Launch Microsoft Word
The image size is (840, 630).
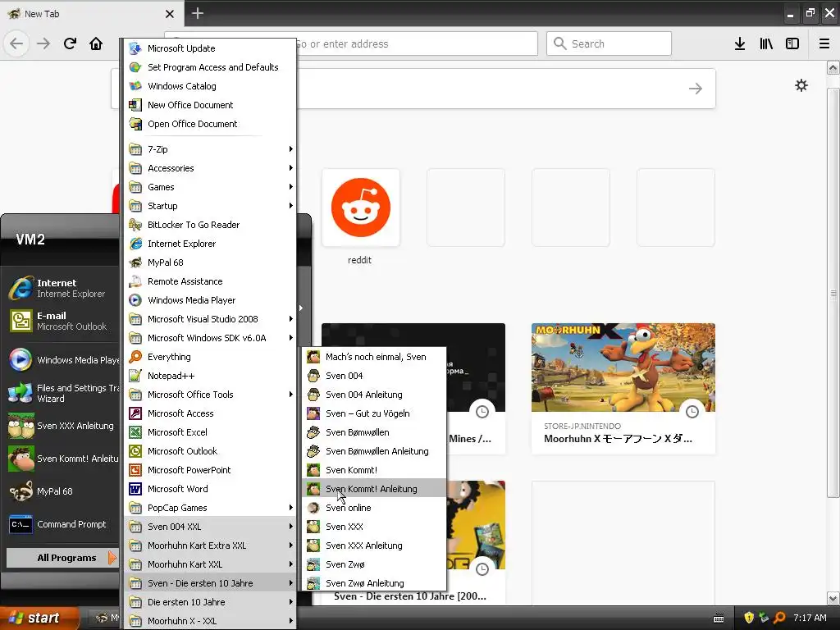[210, 489]
